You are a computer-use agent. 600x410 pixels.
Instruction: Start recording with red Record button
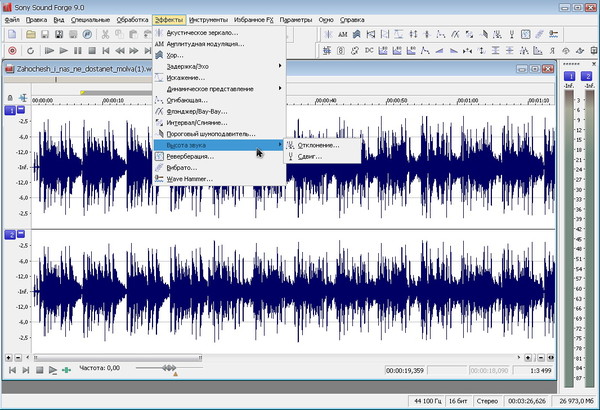(x=12, y=51)
